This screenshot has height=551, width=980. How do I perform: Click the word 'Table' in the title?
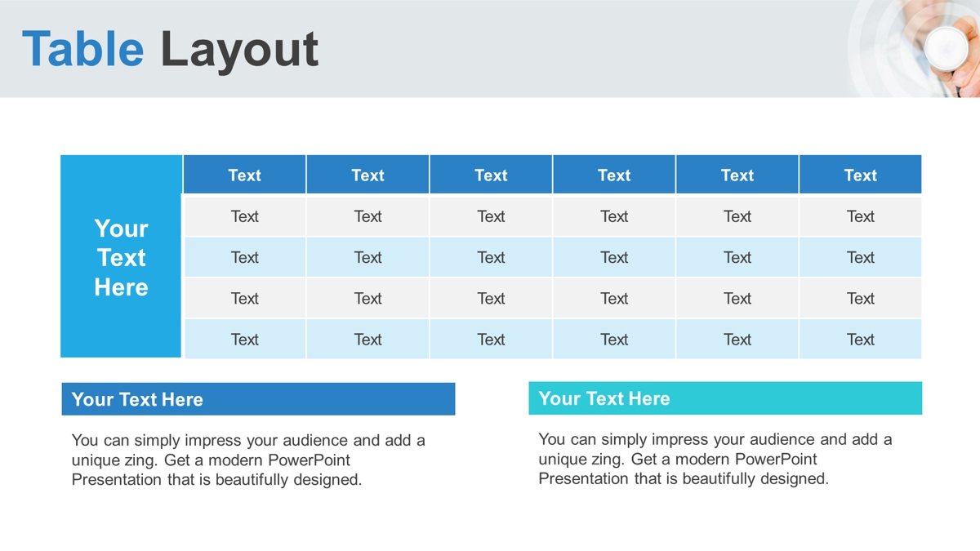[x=82, y=48]
